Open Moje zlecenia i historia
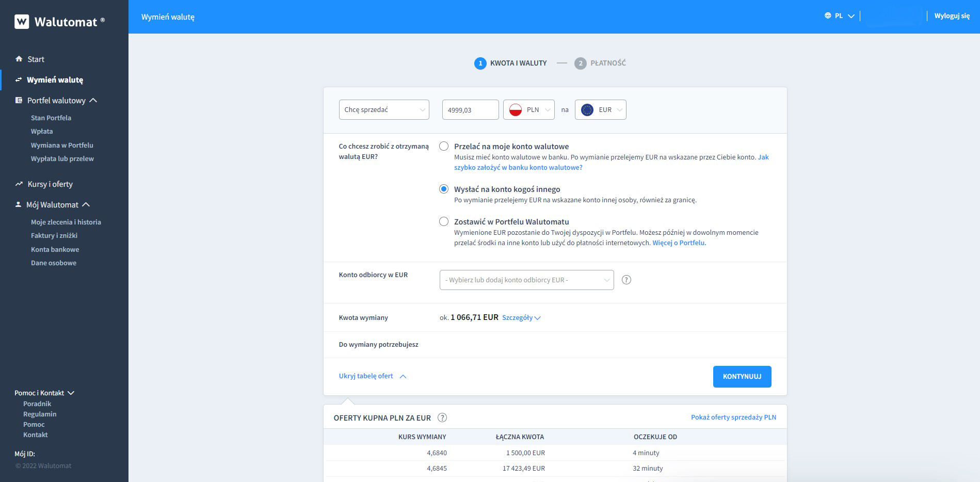This screenshot has height=482, width=980. (x=66, y=222)
